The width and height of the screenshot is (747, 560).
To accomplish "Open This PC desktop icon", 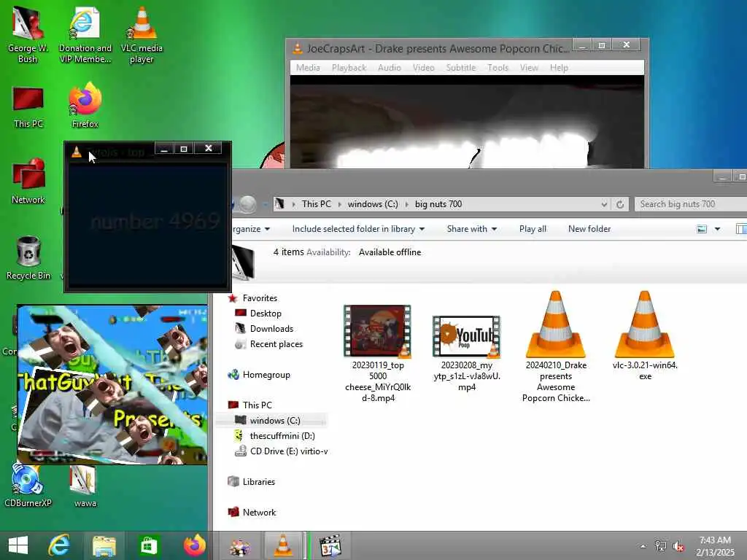I will tap(28, 108).
